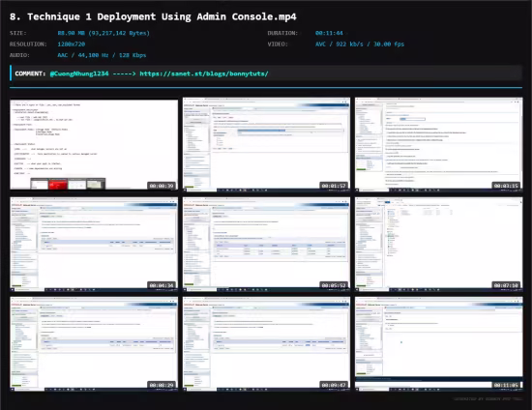Follow the sanet.st/blogs/bonnytuts URL
532x410 pixels.
204,73
